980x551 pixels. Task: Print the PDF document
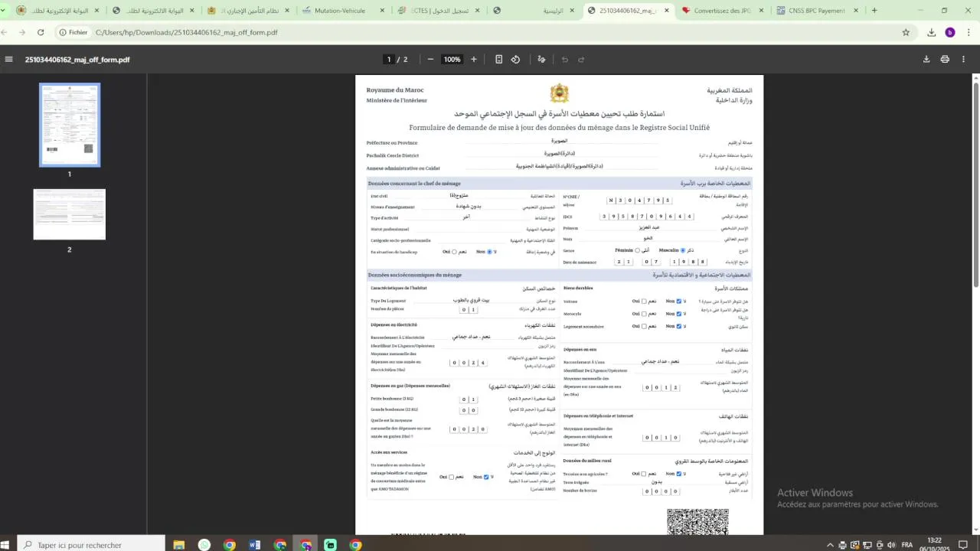coord(945,60)
